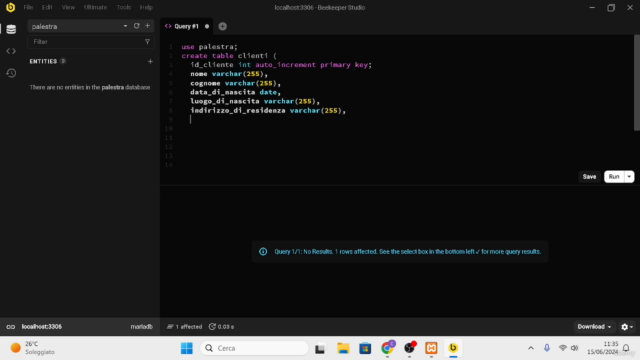Screen dimensions: 640x360
Task: Click the ENTITIES header label
Action: (x=43, y=61)
